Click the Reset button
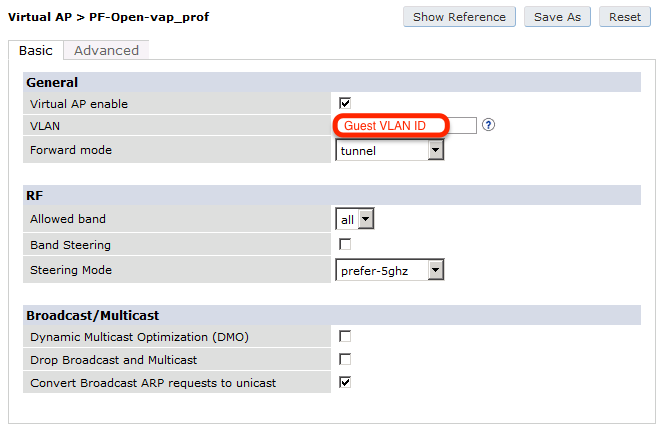This screenshot has height=437, width=672. click(x=624, y=17)
